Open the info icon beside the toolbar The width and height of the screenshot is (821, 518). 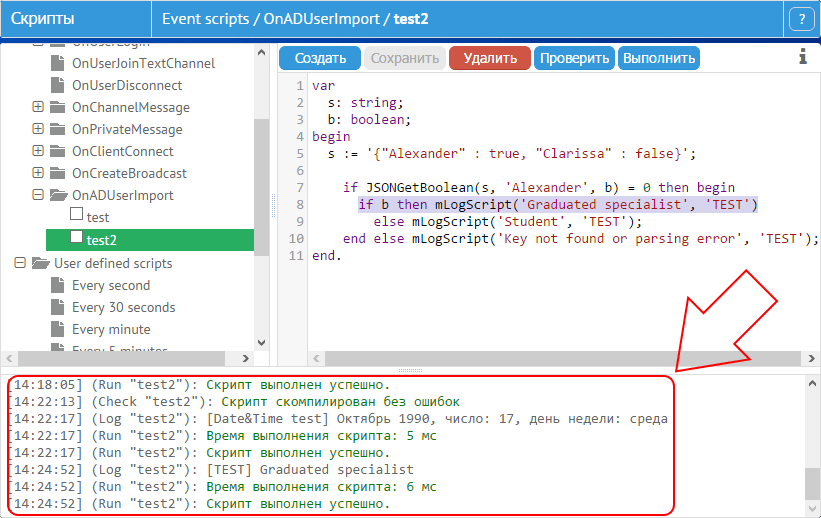tap(802, 58)
